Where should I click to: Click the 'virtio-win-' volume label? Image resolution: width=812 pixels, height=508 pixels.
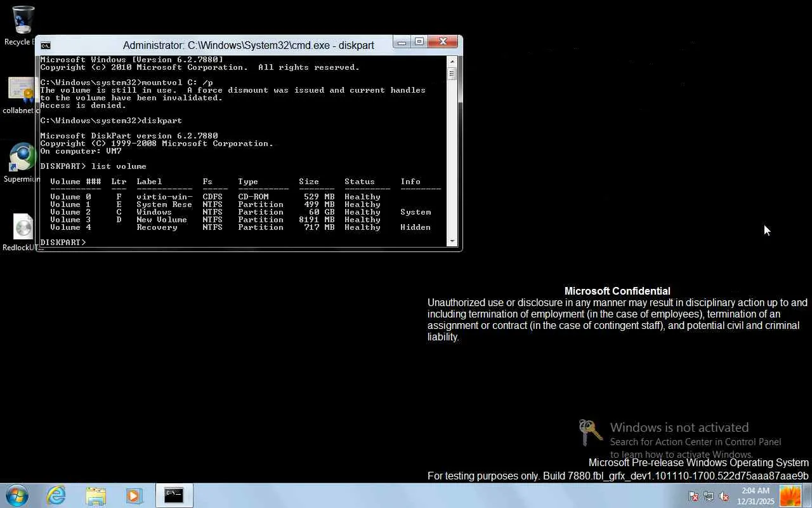pos(164,197)
